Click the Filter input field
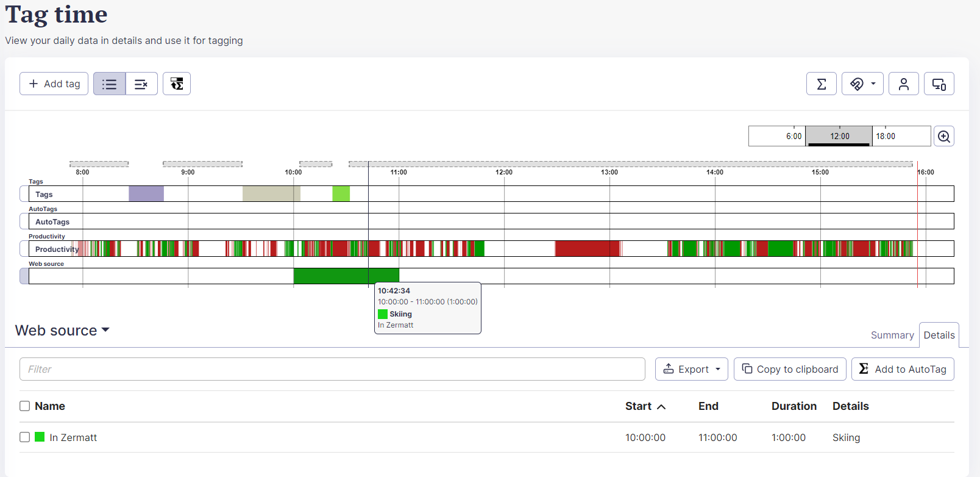 [332, 369]
